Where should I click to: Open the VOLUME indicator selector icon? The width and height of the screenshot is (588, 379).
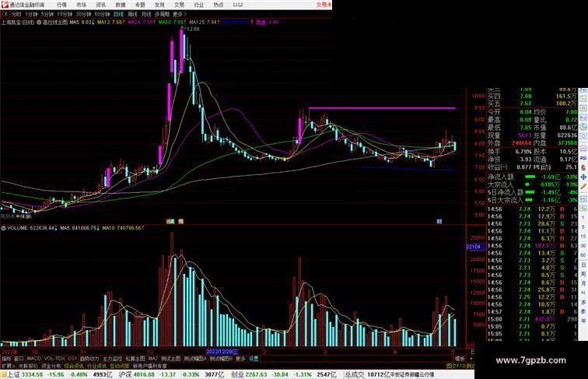point(3,228)
